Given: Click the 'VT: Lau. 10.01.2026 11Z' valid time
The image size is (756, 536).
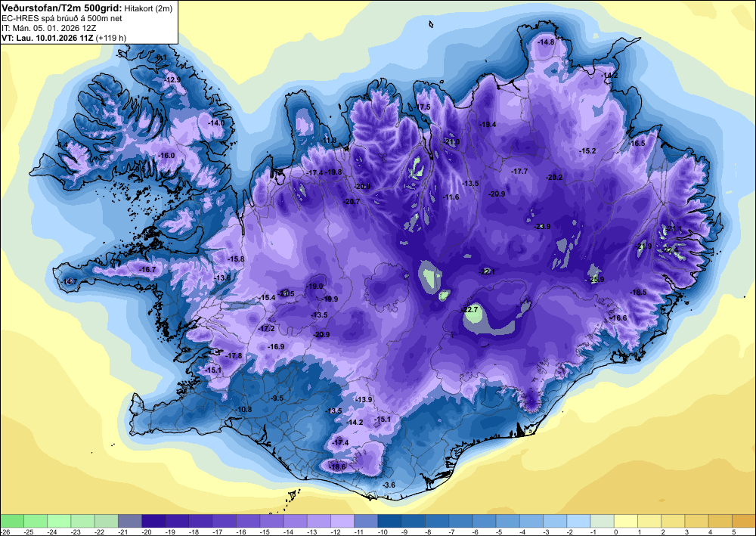Looking at the screenshot, I should (x=48, y=38).
